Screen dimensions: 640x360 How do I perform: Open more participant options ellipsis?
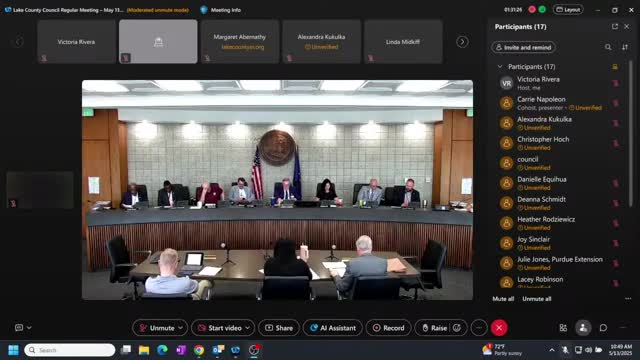[628, 299]
